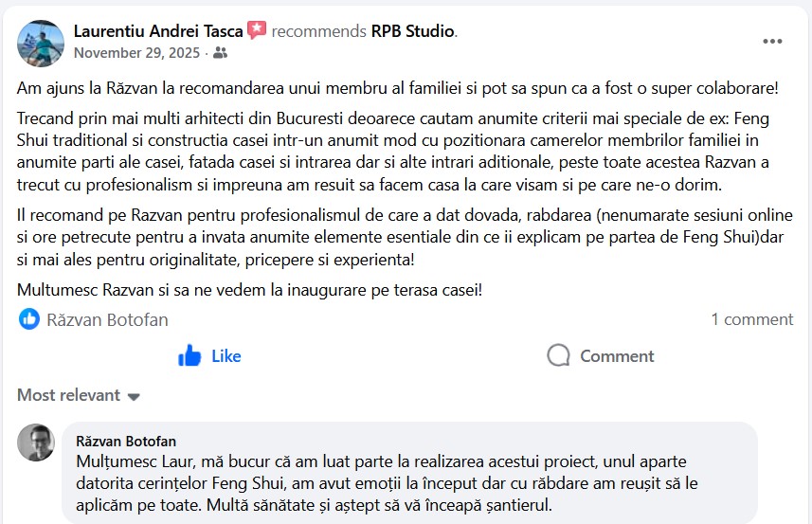View who reacted: Răzvan Botofan
Viewport: 812px width, 524px height.
(x=107, y=319)
